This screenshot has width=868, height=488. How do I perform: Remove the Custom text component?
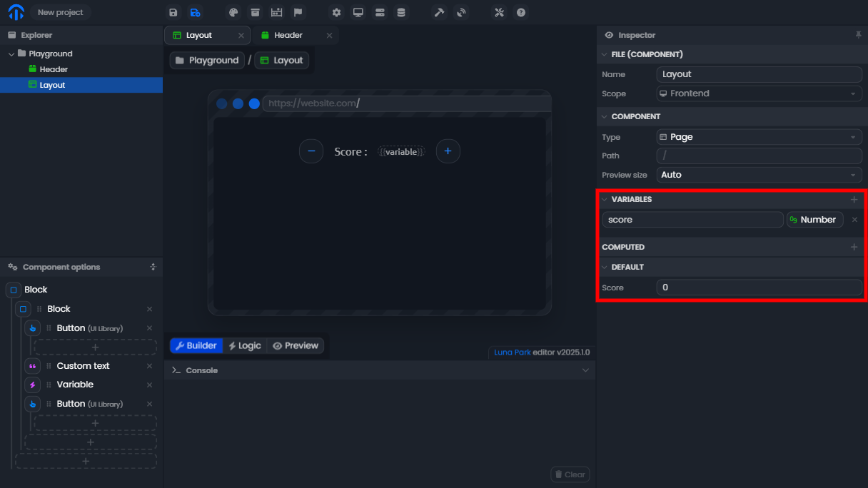(x=150, y=366)
